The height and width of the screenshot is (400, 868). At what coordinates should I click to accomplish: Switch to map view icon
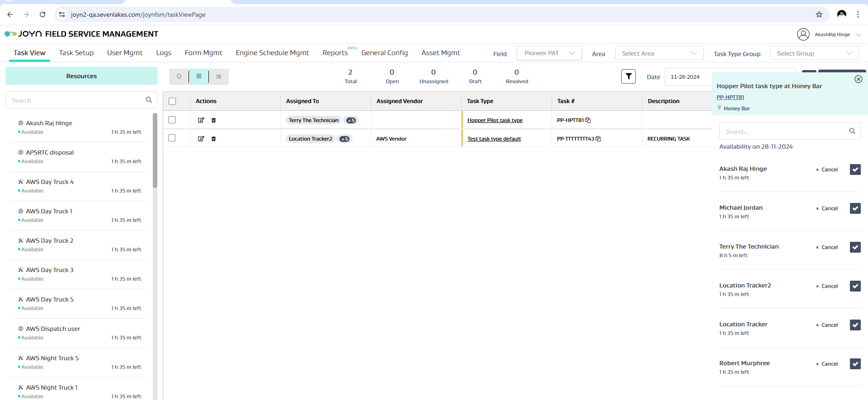click(179, 76)
